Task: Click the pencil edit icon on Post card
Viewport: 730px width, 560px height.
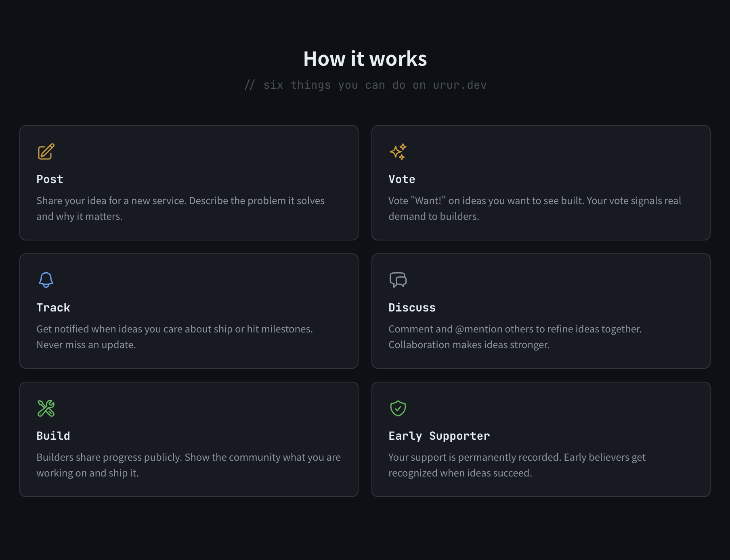Action: pyautogui.click(x=46, y=152)
